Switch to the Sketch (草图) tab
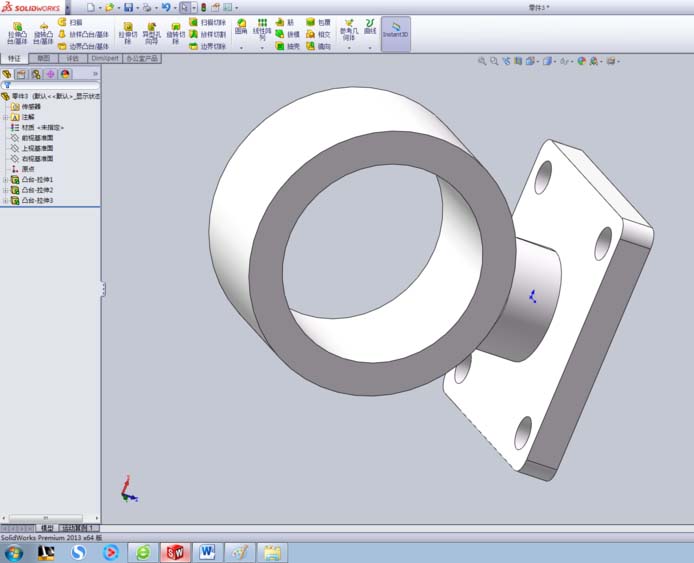Viewport: 694px width, 563px height. coord(43,58)
